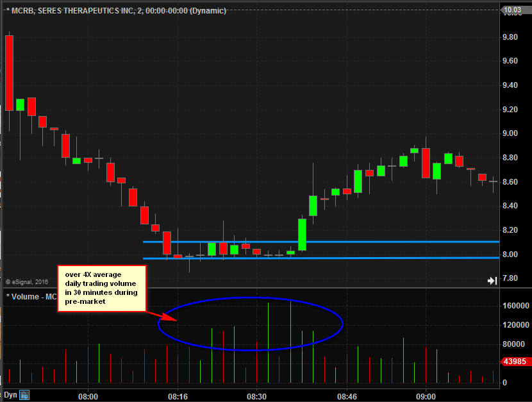Viewport: 532px width, 402px height.
Task: Click the 09:00 time axis label
Action: (x=426, y=397)
